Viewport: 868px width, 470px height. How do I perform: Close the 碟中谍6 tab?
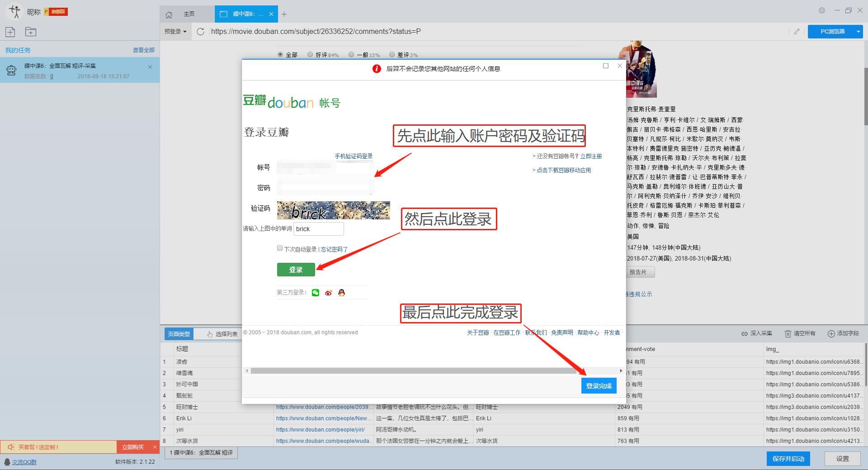pyautogui.click(x=271, y=14)
